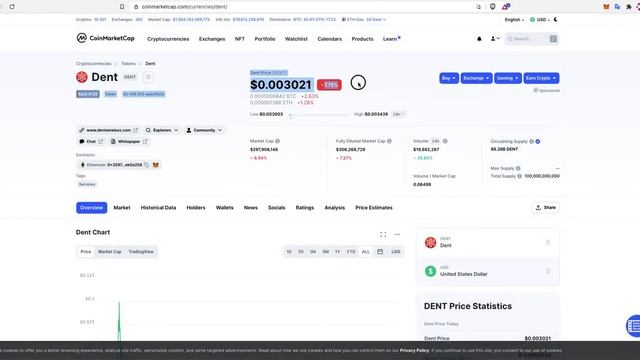Screen dimensions: 640x360
Task: Select the Market Cap chart view
Action: 109,251
